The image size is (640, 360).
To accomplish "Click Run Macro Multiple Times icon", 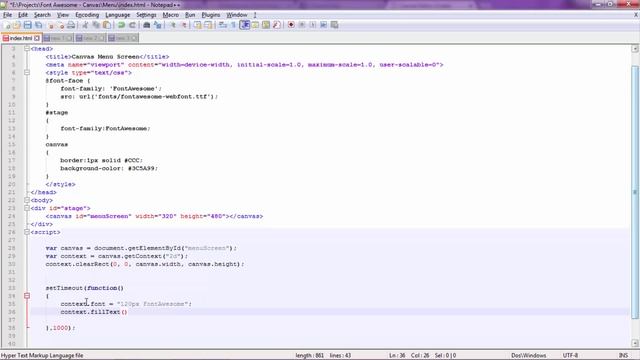I will (x=323, y=25).
